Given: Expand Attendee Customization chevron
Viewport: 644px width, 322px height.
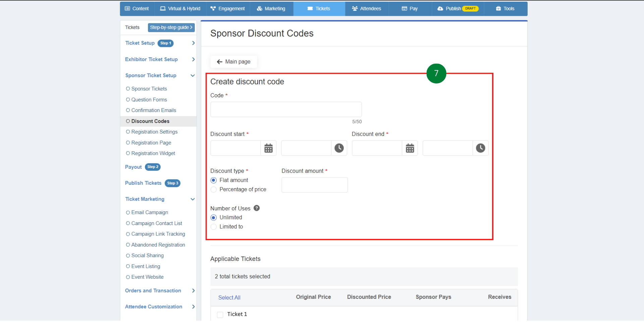Looking at the screenshot, I should pyautogui.click(x=193, y=307).
